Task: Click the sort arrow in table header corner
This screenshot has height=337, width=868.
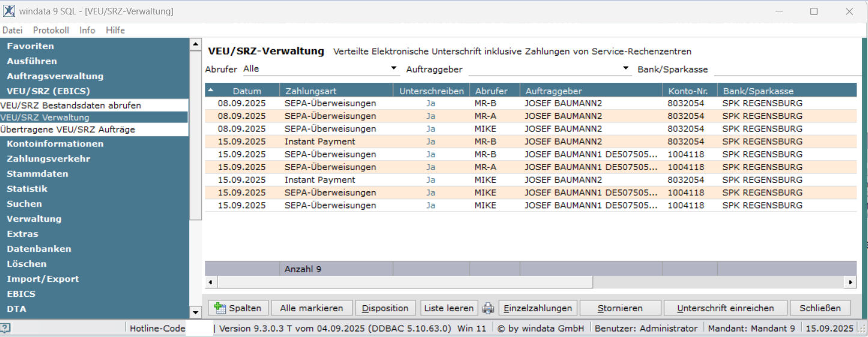Action: pos(211,91)
